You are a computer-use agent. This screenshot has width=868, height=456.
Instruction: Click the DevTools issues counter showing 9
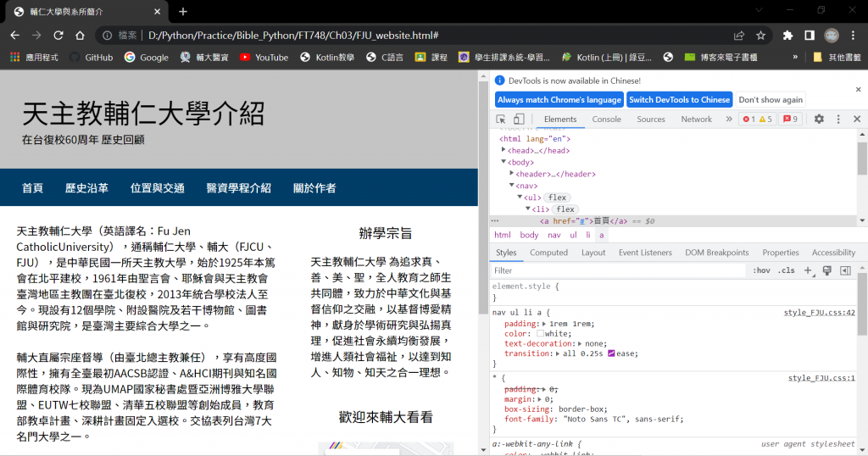pos(791,119)
